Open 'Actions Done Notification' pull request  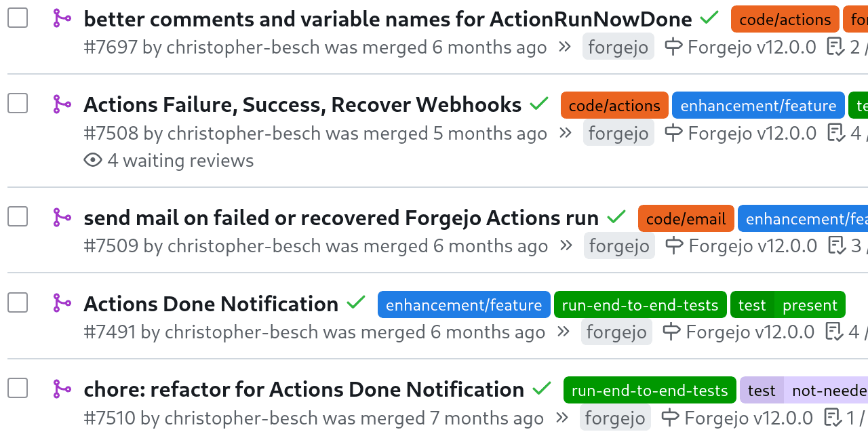[x=211, y=304]
